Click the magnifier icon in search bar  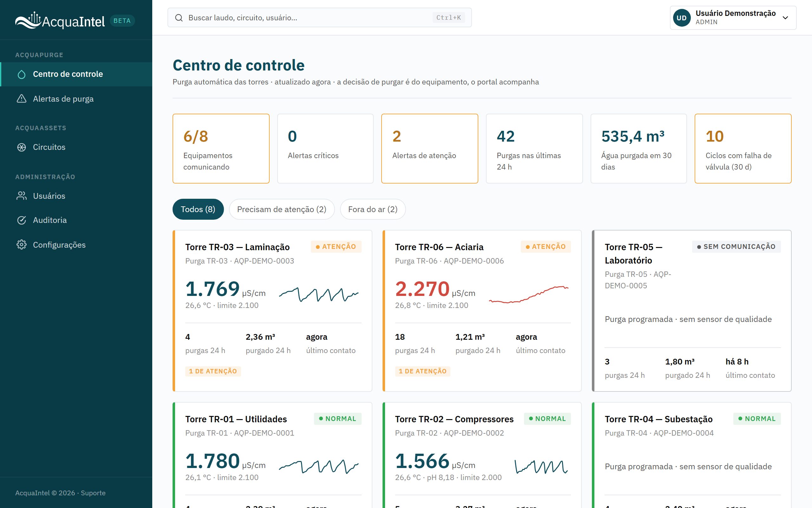click(x=179, y=18)
